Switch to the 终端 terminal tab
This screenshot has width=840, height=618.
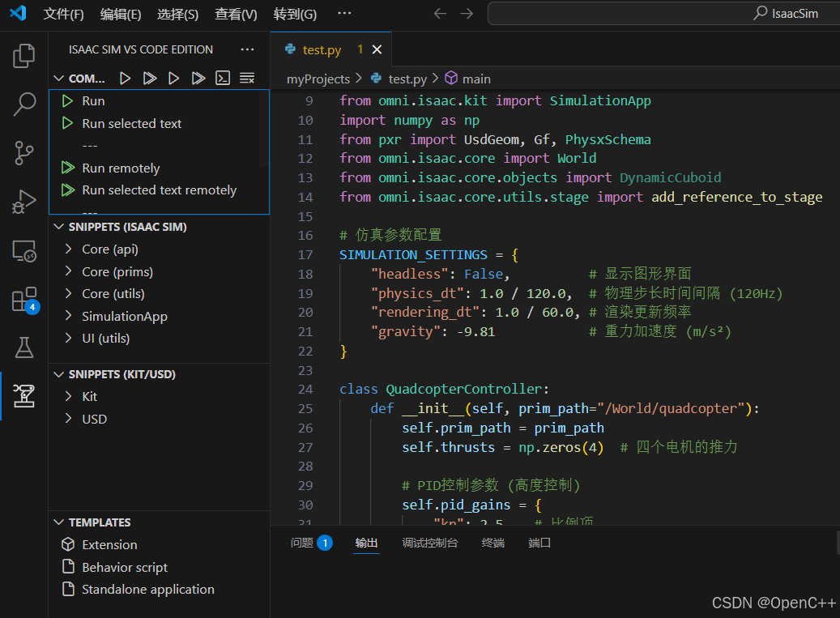(x=492, y=543)
